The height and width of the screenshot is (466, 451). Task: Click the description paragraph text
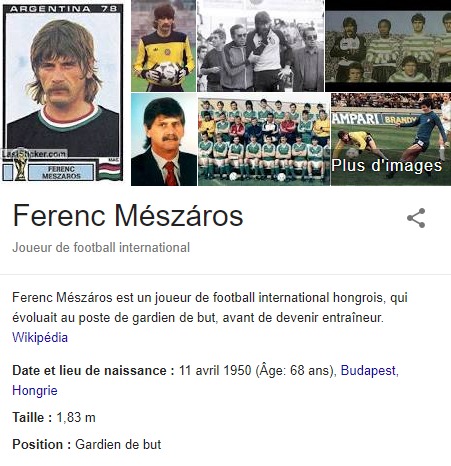tap(210, 307)
